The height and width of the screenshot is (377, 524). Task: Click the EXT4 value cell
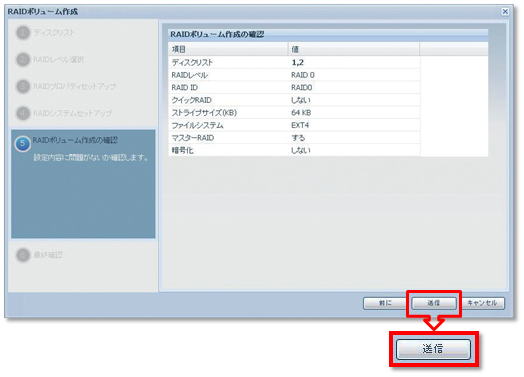point(300,125)
